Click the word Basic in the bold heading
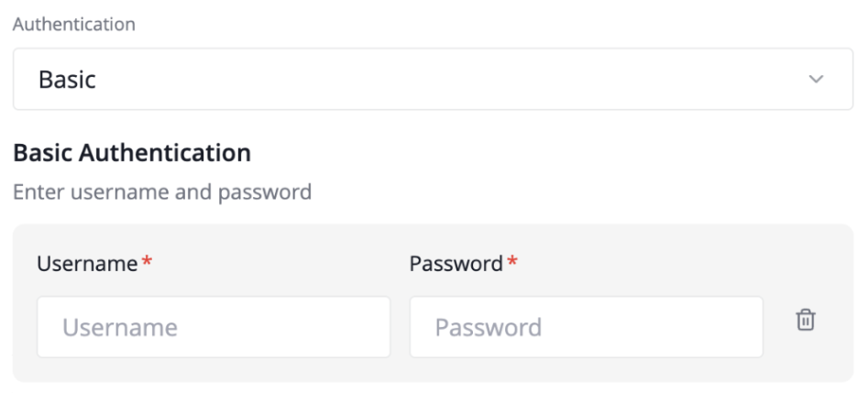 [43, 153]
